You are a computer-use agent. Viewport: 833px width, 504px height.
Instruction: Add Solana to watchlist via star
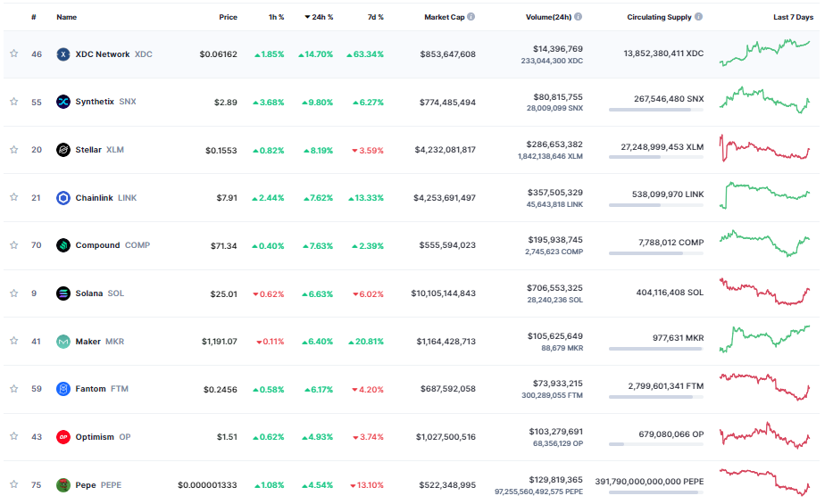coord(14,293)
